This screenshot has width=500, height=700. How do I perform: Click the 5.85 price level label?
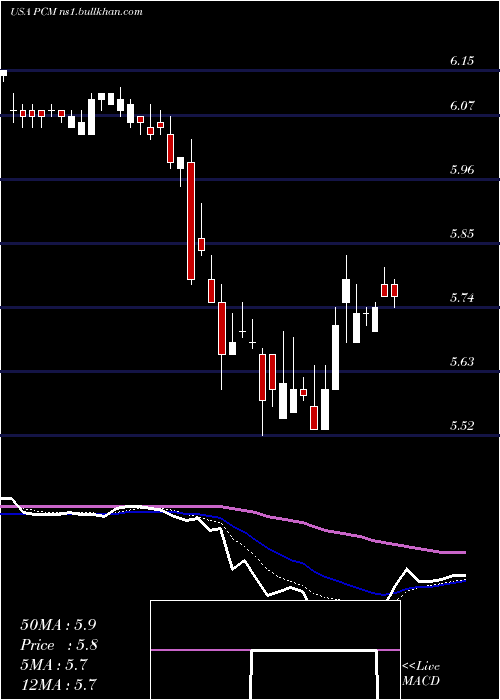pos(462,233)
